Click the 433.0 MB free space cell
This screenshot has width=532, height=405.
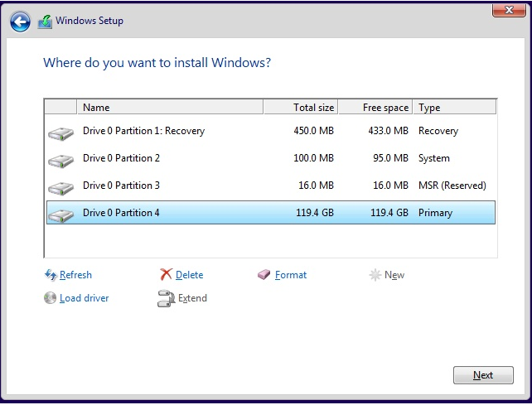[388, 131]
